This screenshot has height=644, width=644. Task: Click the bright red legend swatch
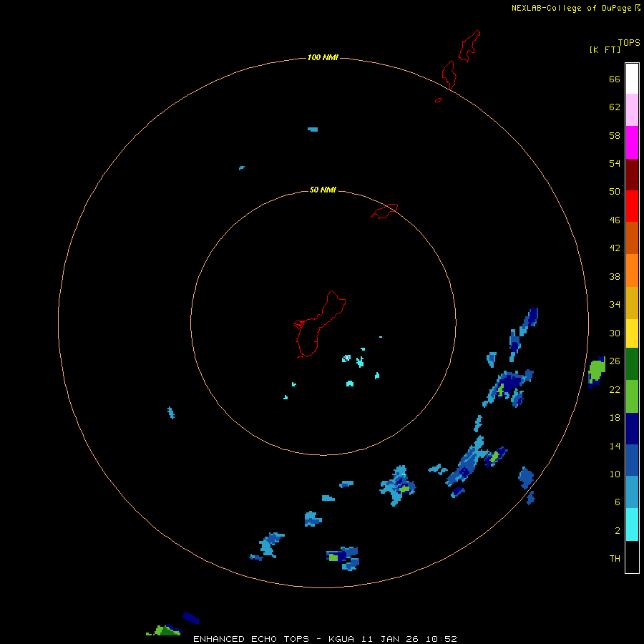(632, 206)
